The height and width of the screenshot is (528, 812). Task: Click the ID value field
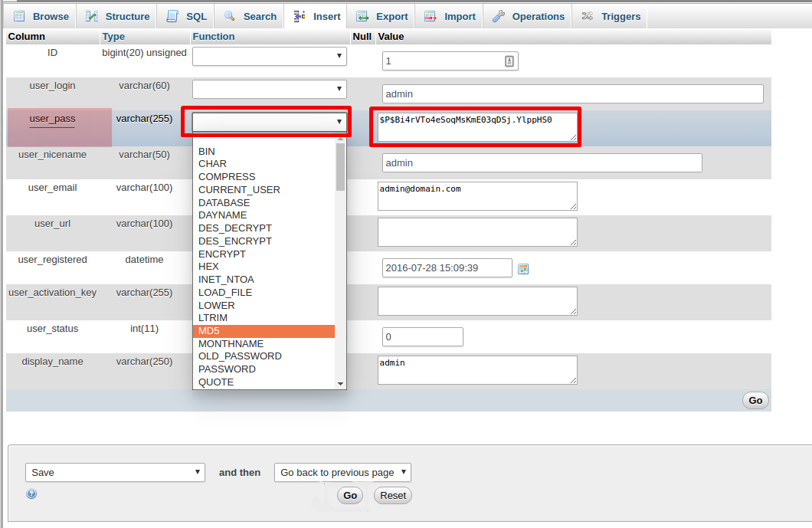(450, 61)
